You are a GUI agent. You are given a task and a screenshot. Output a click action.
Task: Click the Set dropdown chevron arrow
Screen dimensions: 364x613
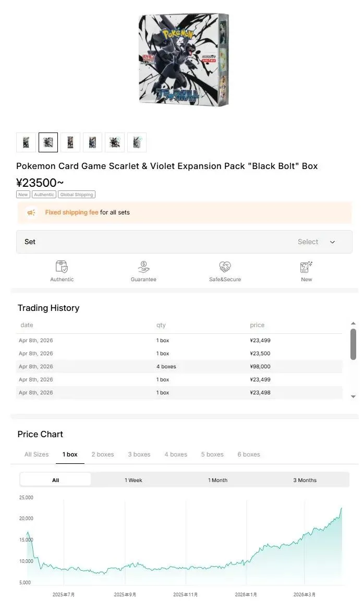pos(333,242)
